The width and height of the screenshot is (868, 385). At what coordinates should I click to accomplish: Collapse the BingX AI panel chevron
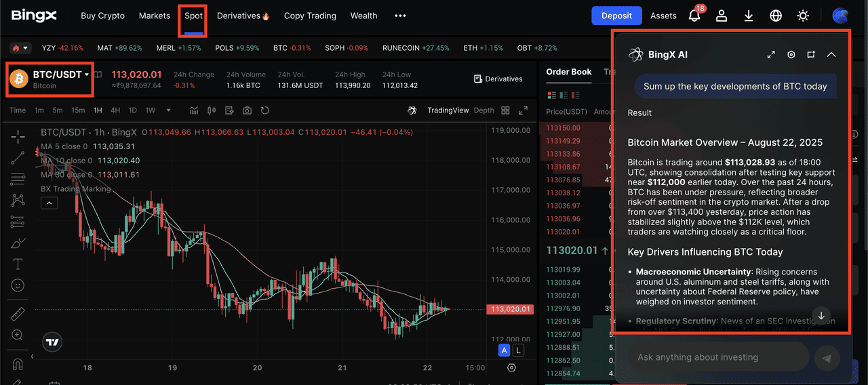pyautogui.click(x=831, y=54)
